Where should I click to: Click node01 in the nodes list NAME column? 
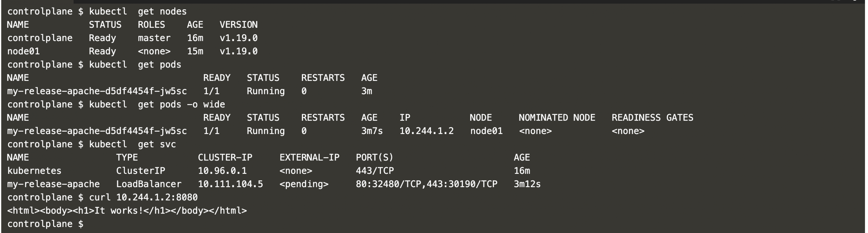click(23, 51)
